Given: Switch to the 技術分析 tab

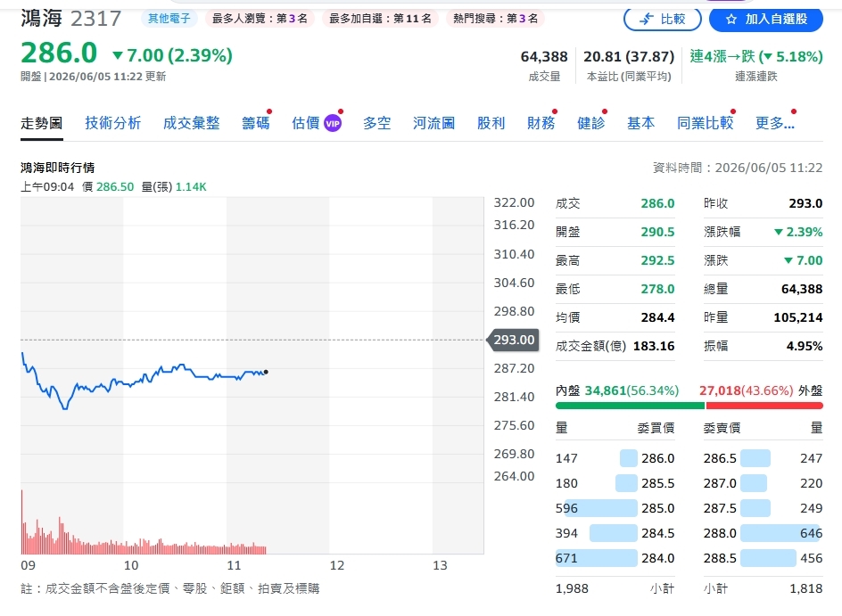Looking at the screenshot, I should (112, 123).
